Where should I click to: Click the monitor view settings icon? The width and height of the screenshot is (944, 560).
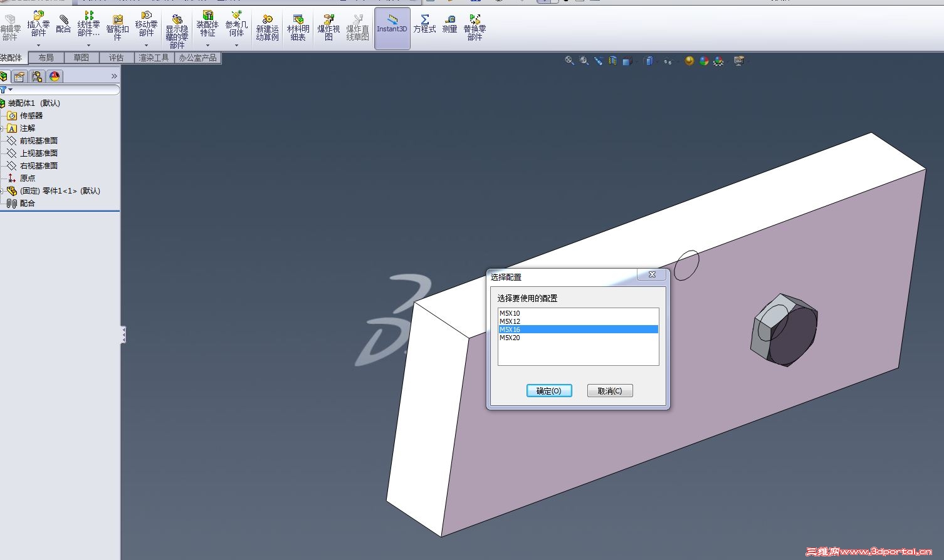pyautogui.click(x=739, y=61)
